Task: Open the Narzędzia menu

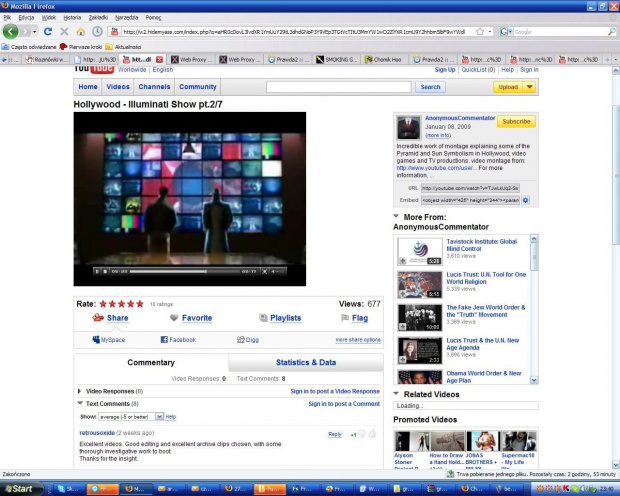Action: tap(126, 17)
